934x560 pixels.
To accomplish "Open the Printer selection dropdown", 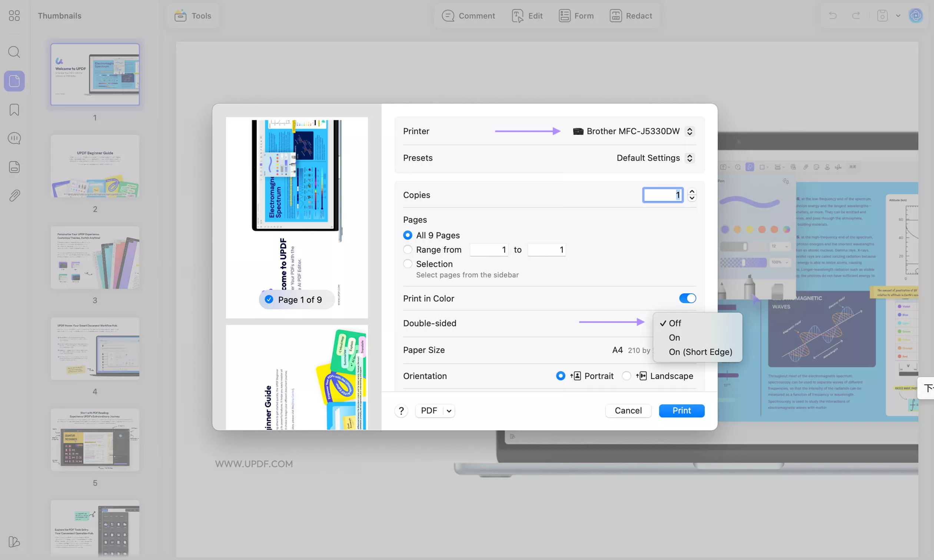I will pyautogui.click(x=689, y=131).
